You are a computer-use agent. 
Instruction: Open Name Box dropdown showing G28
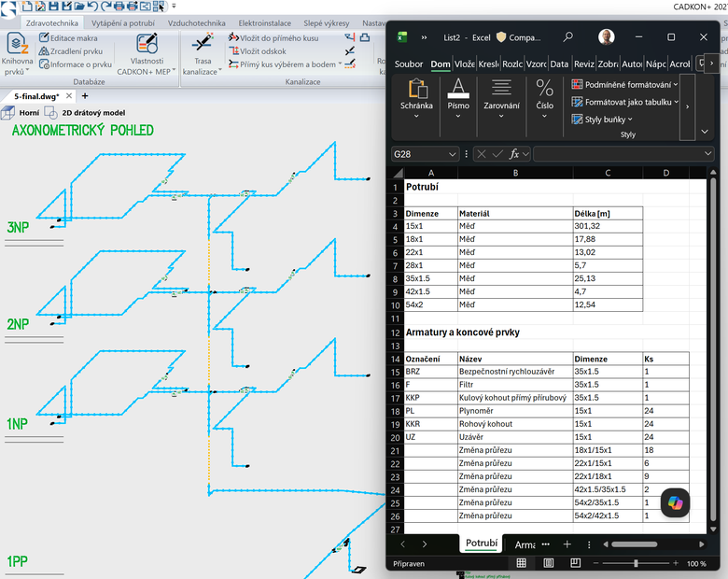click(452, 154)
